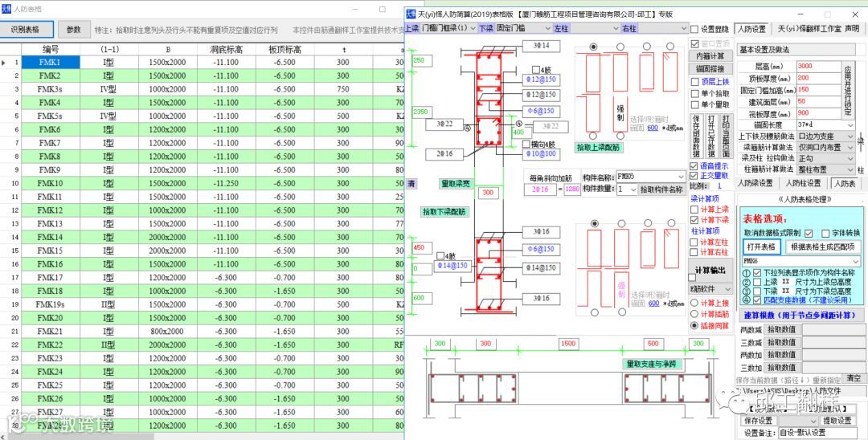Click the 清空 button

tap(854, 378)
